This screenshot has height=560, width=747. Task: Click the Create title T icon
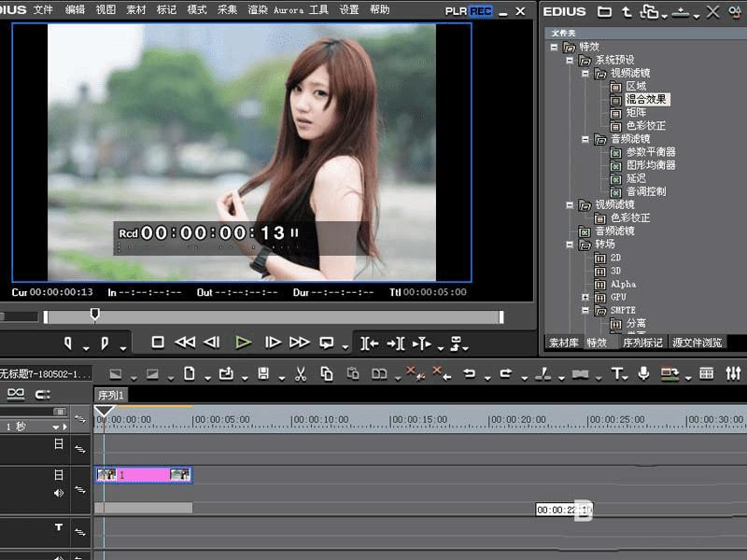click(x=617, y=374)
